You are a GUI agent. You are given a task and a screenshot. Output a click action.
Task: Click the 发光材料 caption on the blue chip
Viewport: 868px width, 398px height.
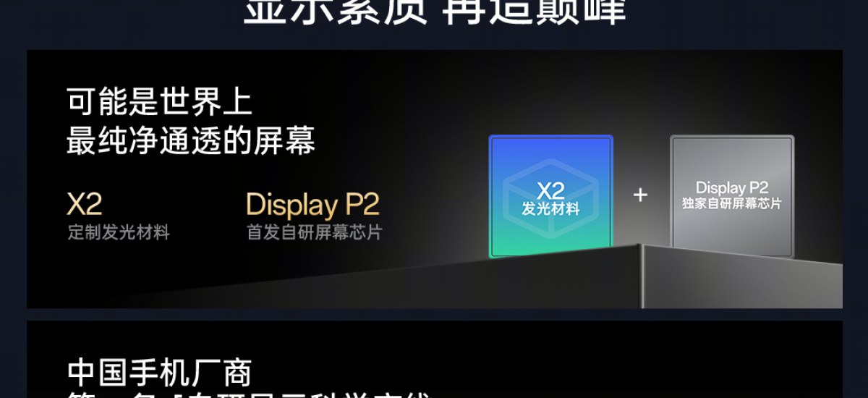tap(550, 209)
